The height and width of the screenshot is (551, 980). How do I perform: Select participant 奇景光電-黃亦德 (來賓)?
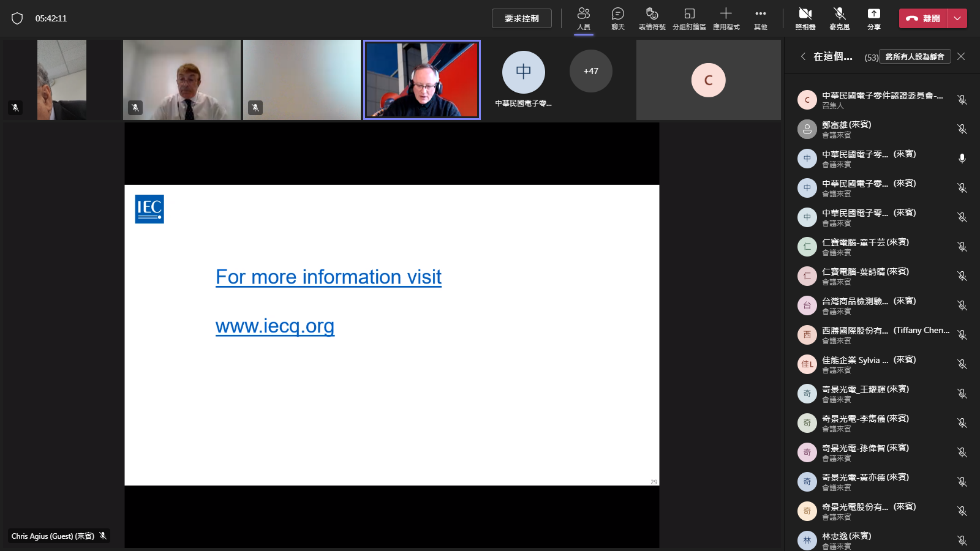(x=882, y=482)
